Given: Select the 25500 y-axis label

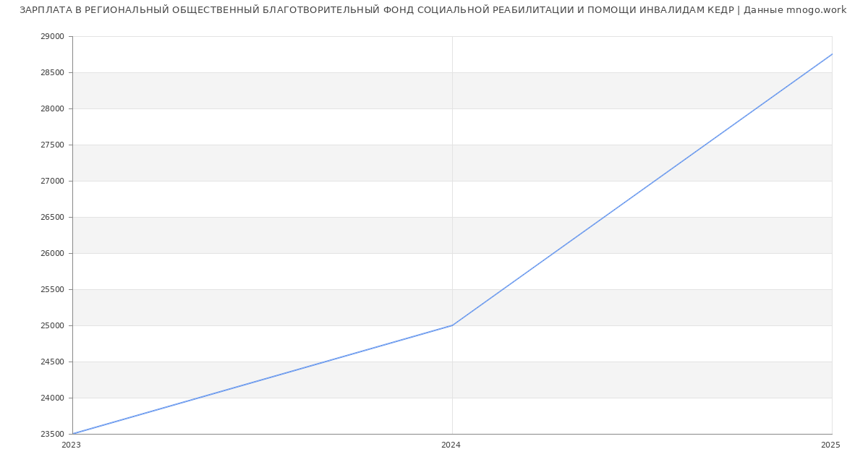Looking at the screenshot, I should (x=52, y=290).
